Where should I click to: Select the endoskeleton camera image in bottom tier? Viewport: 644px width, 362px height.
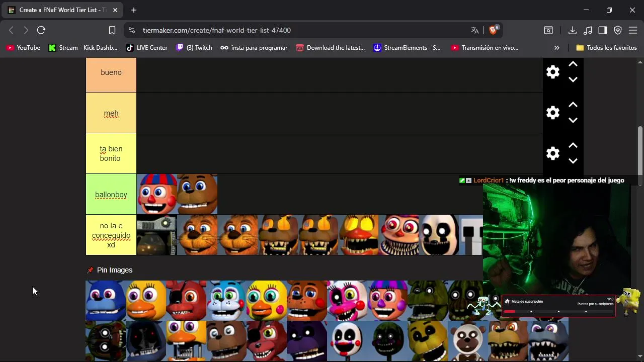(x=157, y=235)
